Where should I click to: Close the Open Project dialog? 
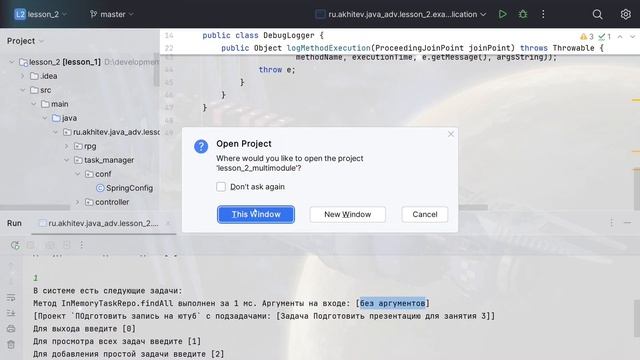click(x=451, y=134)
